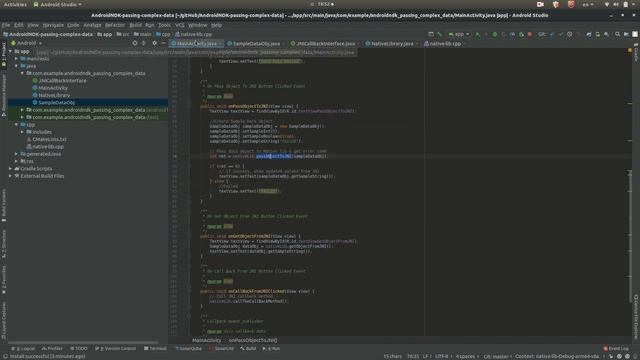Click the Git: master branch widget
The image size is (640, 360).
coord(496,356)
